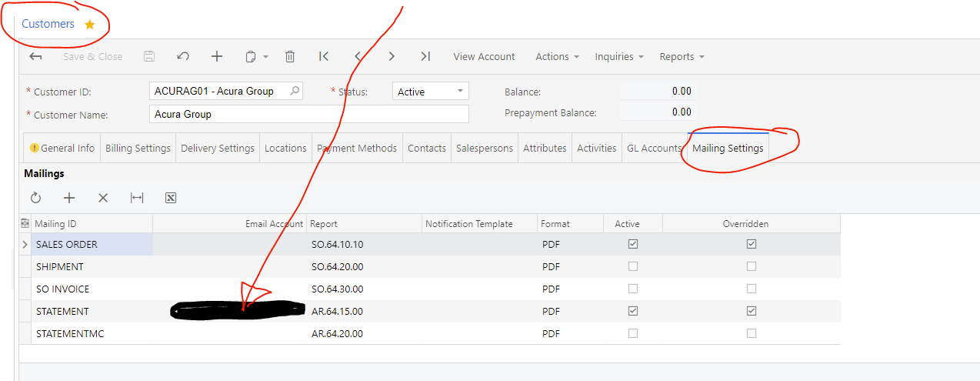Delete the record with trash icon
Image resolution: width=980 pixels, height=381 pixels.
pos(290,56)
